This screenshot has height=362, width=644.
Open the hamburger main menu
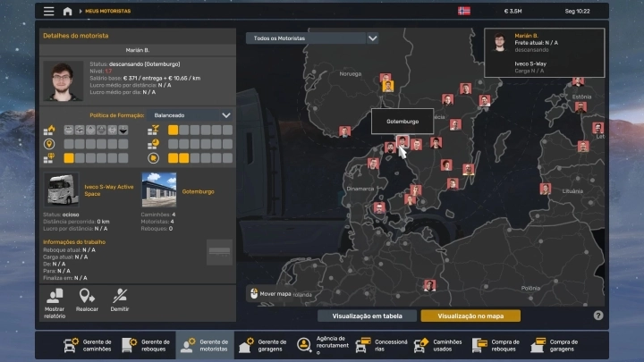coord(49,11)
